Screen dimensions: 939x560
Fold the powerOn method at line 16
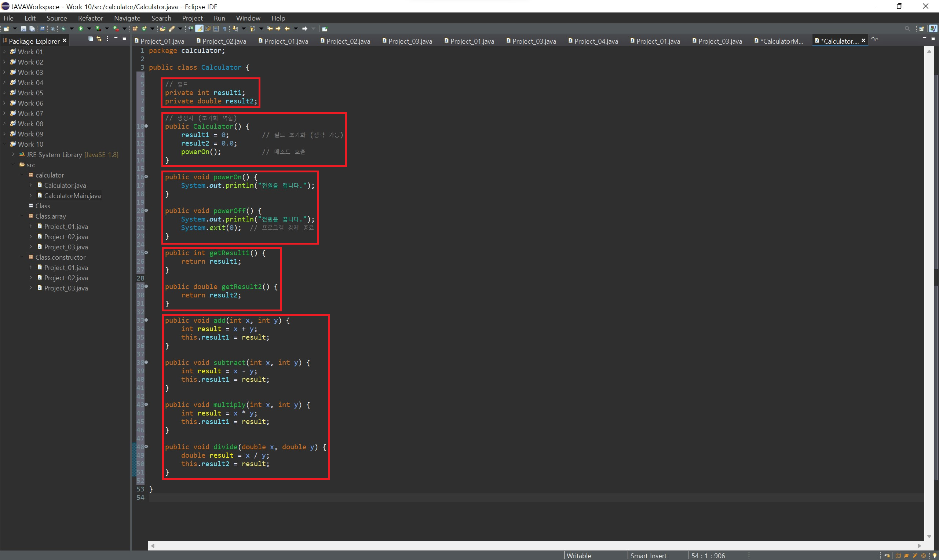coord(146,177)
